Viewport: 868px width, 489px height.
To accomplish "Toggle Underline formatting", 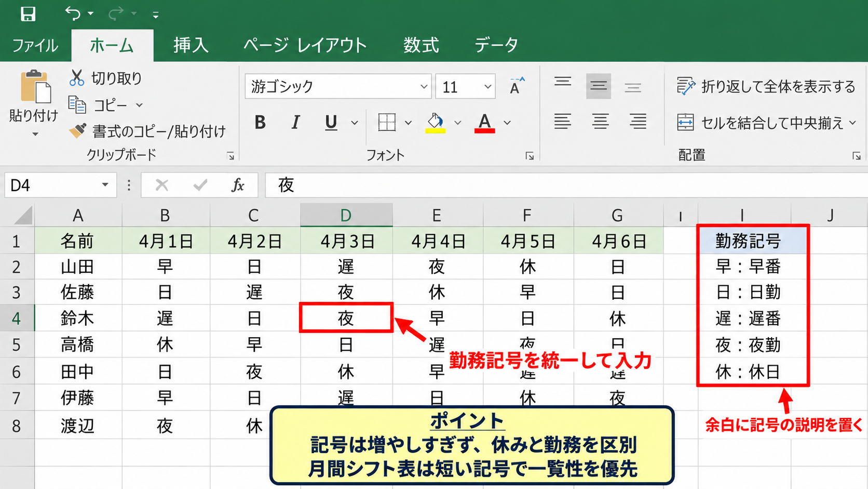I will 331,123.
